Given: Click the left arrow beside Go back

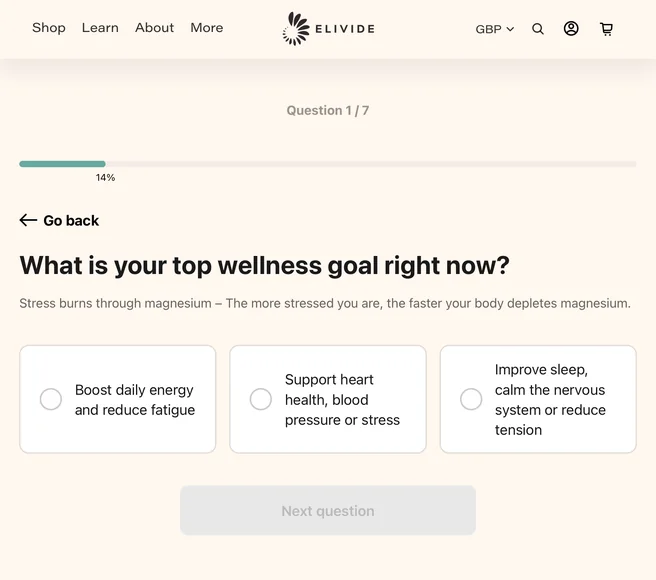Looking at the screenshot, I should click(x=28, y=220).
